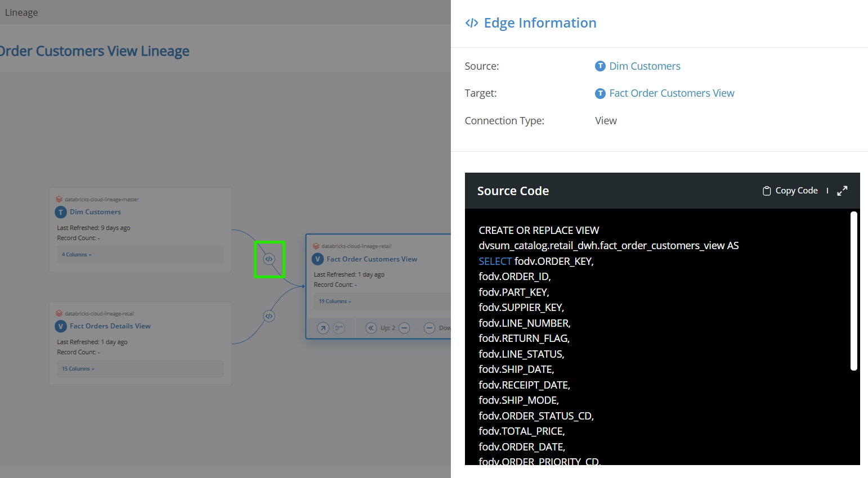Click the fodv.LINE_NUMBER code line
The image size is (868, 478).
tap(525, 323)
